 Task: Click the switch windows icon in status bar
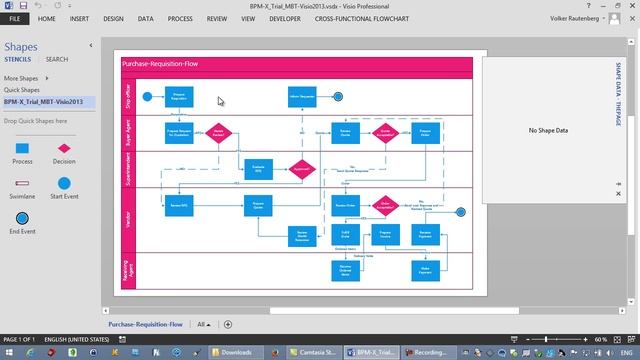tap(631, 339)
